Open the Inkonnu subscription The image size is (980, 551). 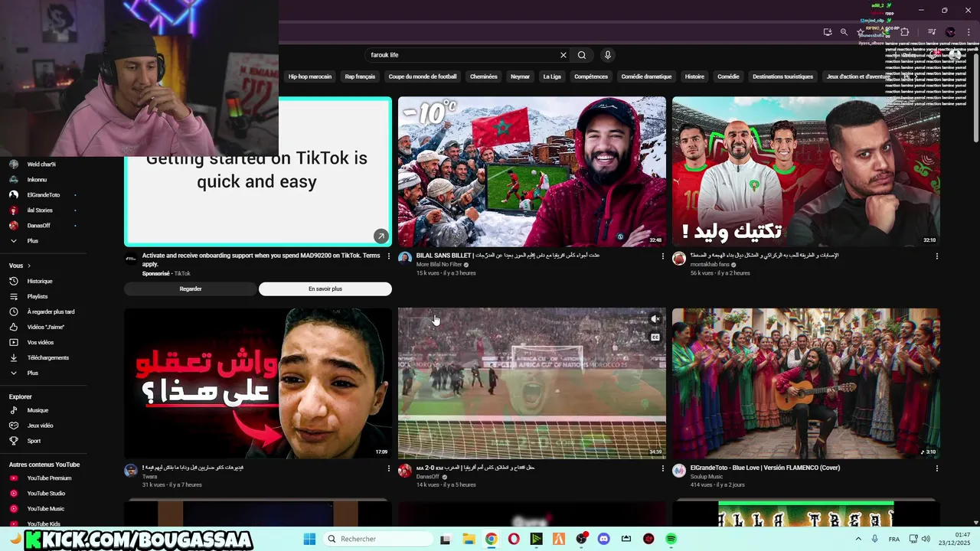pyautogui.click(x=37, y=180)
